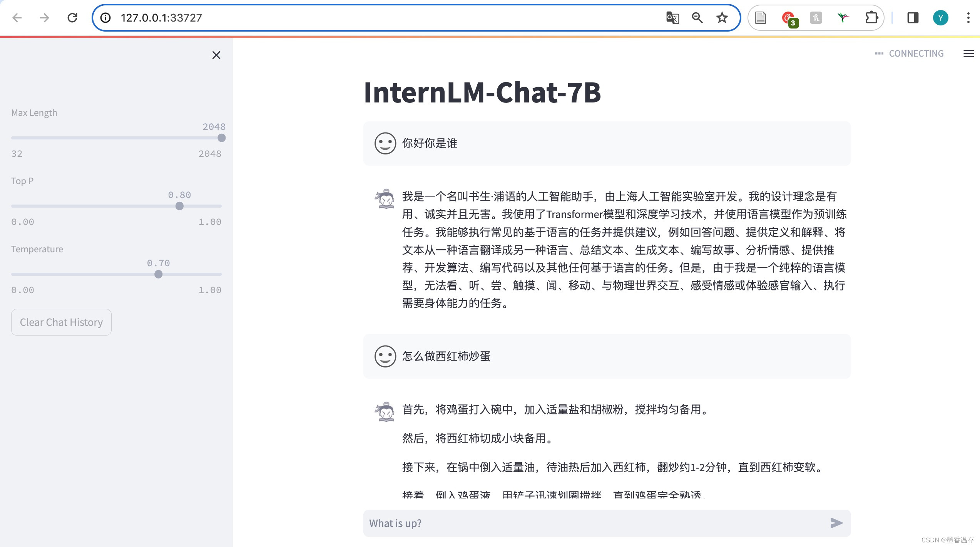
Task: Open the gray document extension icon
Action: (x=761, y=18)
